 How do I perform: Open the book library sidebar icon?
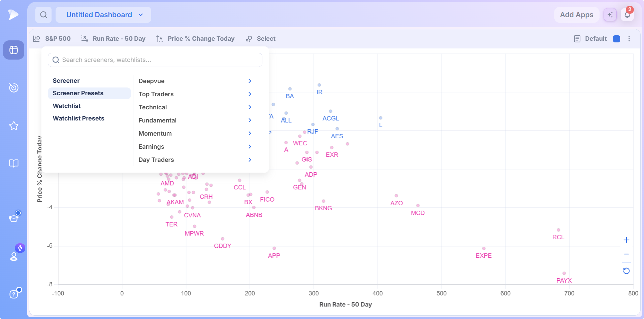coord(13,164)
